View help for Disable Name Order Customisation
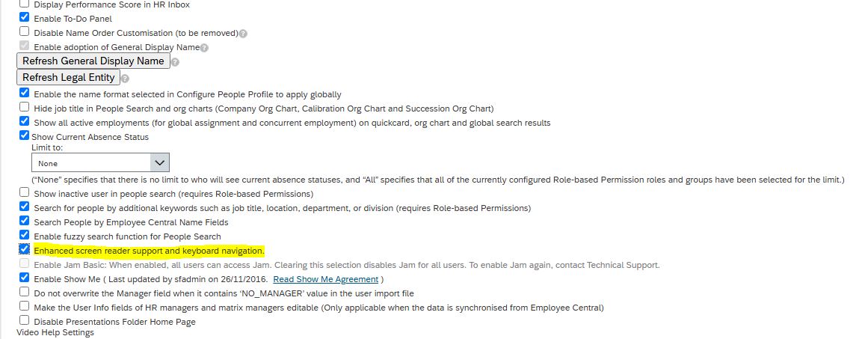This screenshot has width=868, height=339. [x=244, y=33]
